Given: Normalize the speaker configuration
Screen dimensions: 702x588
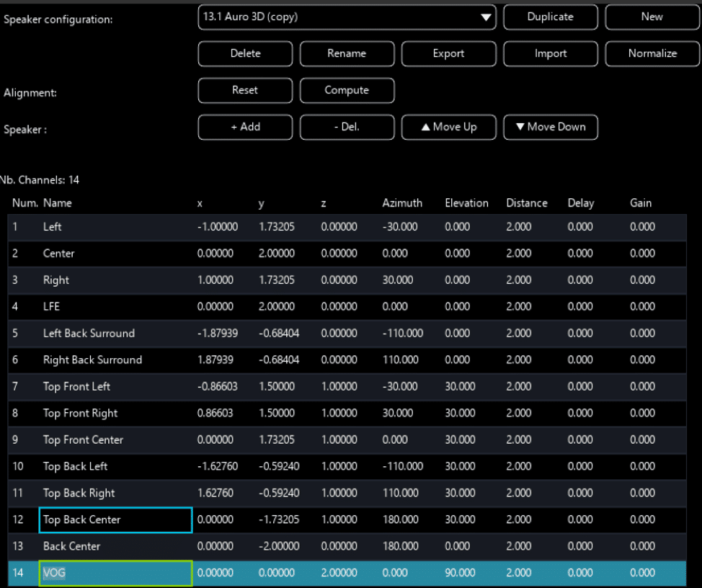Looking at the screenshot, I should tap(652, 54).
